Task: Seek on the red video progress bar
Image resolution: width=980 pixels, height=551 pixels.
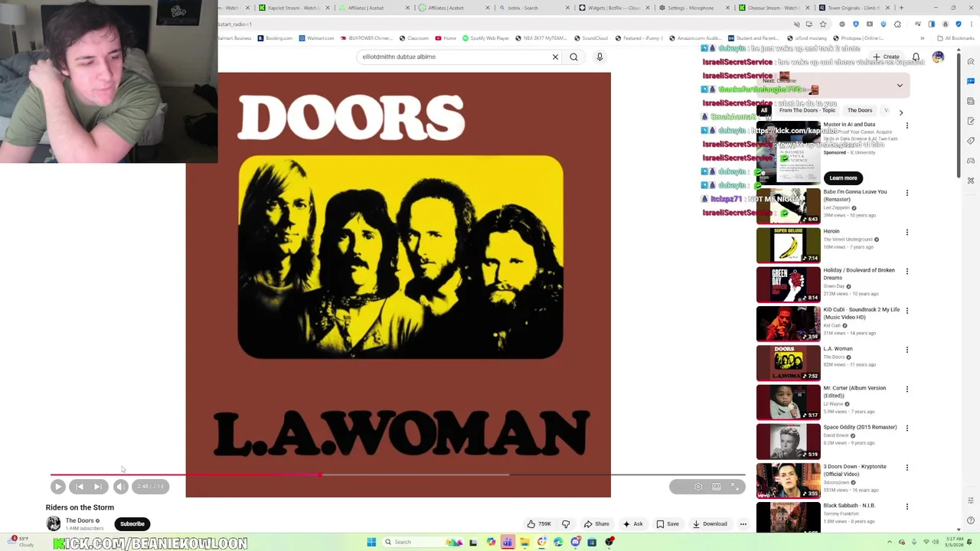Action: 397,474
